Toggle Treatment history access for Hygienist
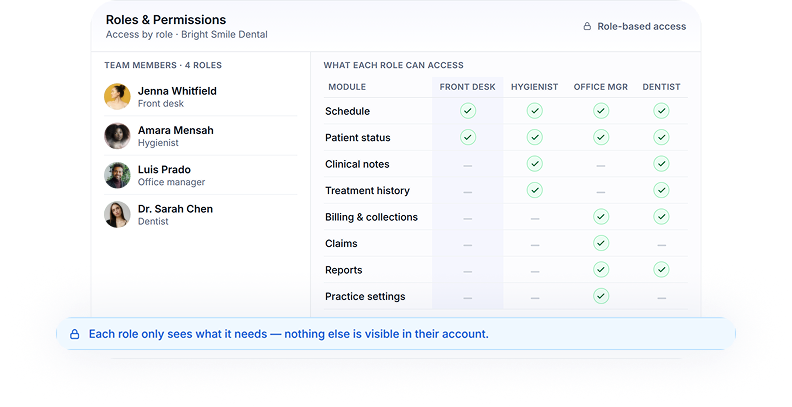This screenshot has height=407, width=792. [x=534, y=190]
